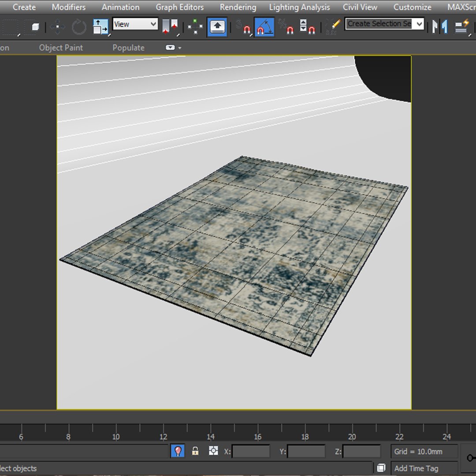
Task: Open the Graph Editors menu
Action: (180, 7)
